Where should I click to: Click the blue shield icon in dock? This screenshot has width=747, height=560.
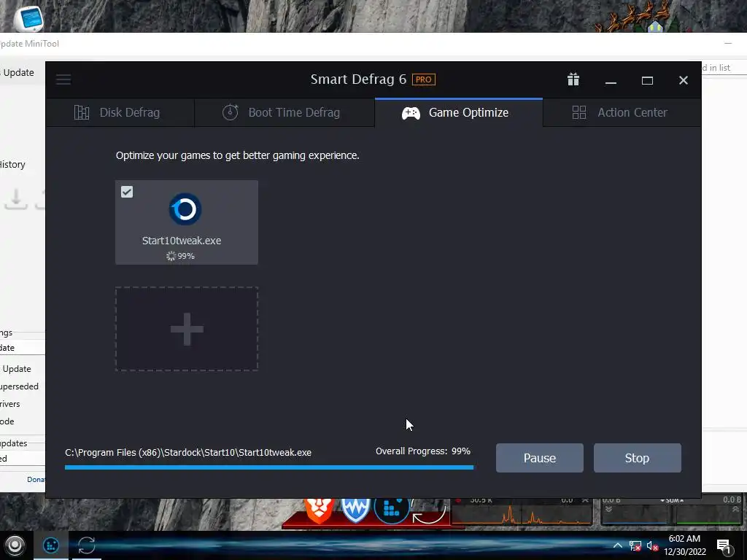(355, 510)
